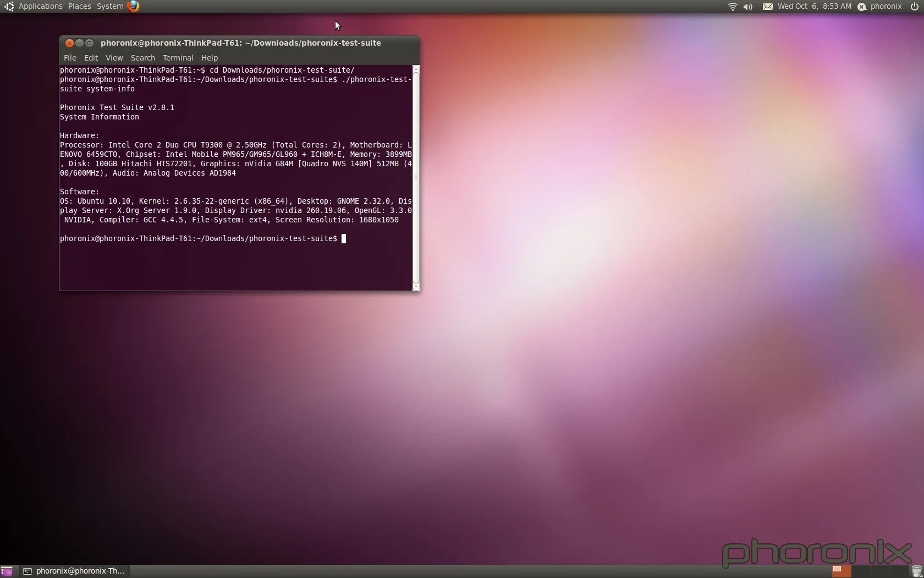Open the Terminal menu in menubar
The image size is (924, 578).
[x=178, y=58]
